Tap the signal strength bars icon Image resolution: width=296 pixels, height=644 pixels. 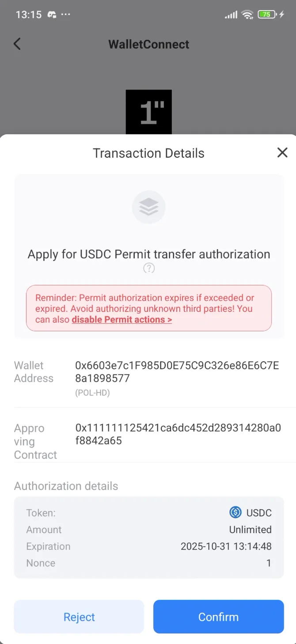click(x=231, y=14)
